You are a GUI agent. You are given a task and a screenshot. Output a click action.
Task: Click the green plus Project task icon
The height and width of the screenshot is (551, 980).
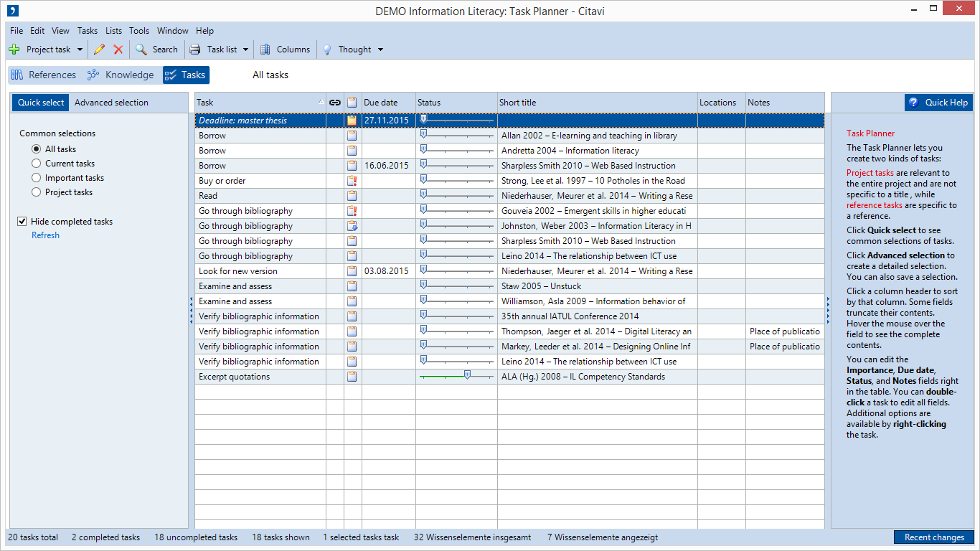tap(14, 50)
